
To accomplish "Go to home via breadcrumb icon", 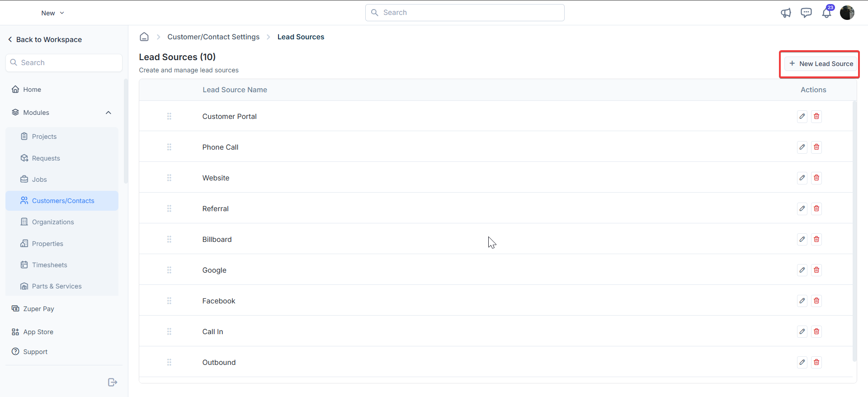I will coord(144,37).
